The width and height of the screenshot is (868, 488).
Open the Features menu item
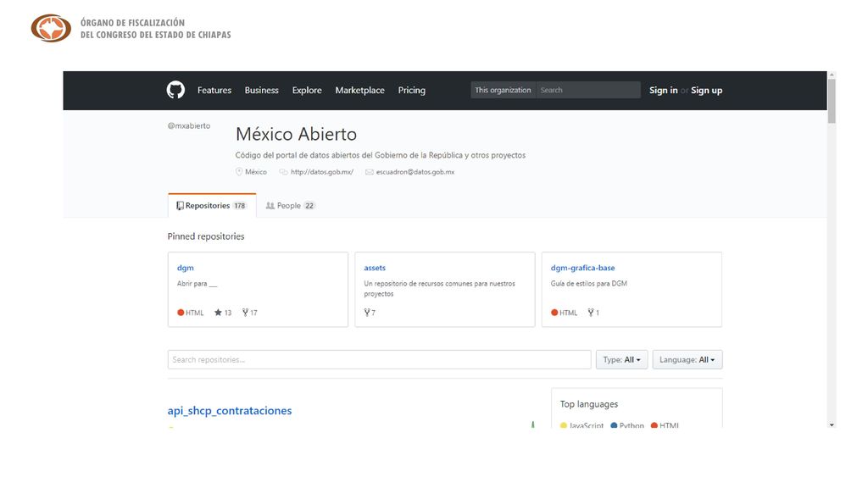tap(214, 90)
